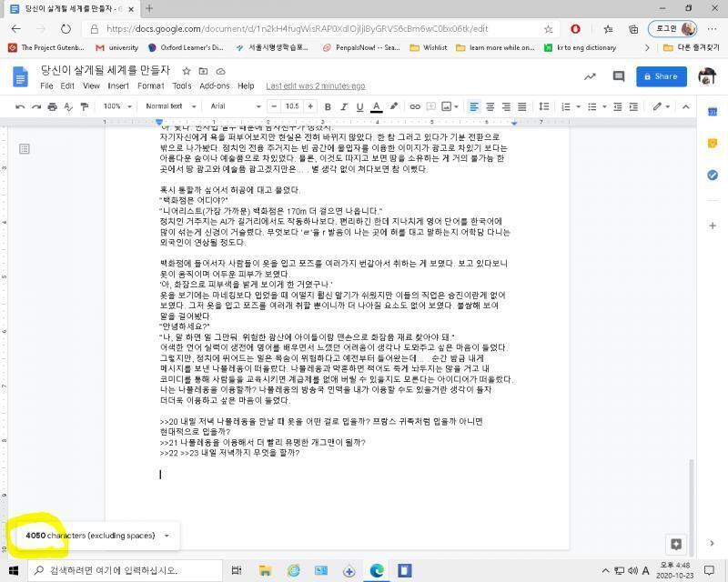728x582 pixels.
Task: Show the document outline icon
Action: [25, 148]
